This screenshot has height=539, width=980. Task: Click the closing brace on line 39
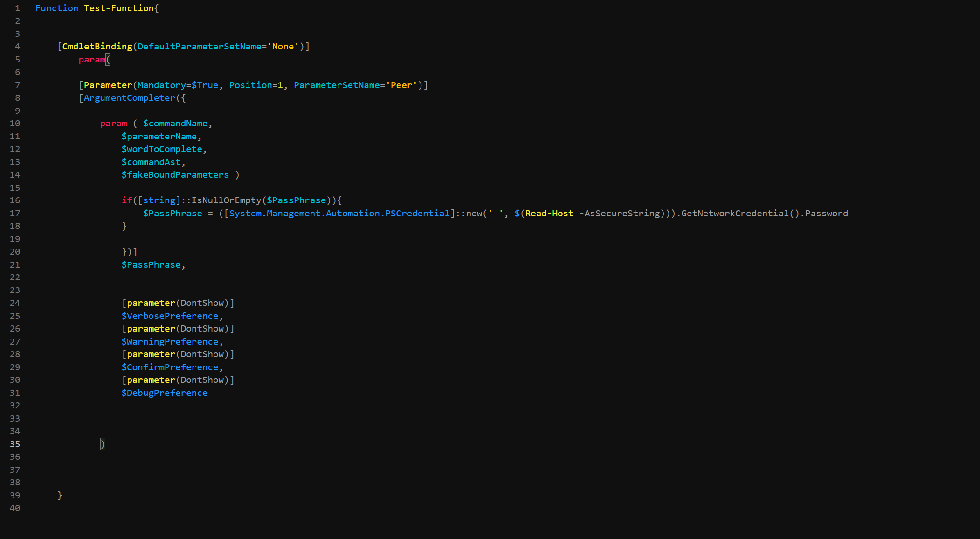point(60,496)
